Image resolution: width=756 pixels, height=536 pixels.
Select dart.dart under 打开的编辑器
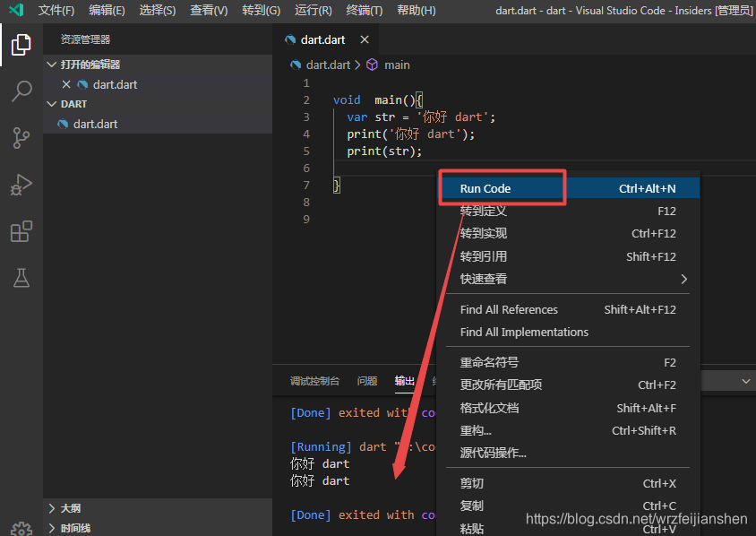tap(157, 84)
